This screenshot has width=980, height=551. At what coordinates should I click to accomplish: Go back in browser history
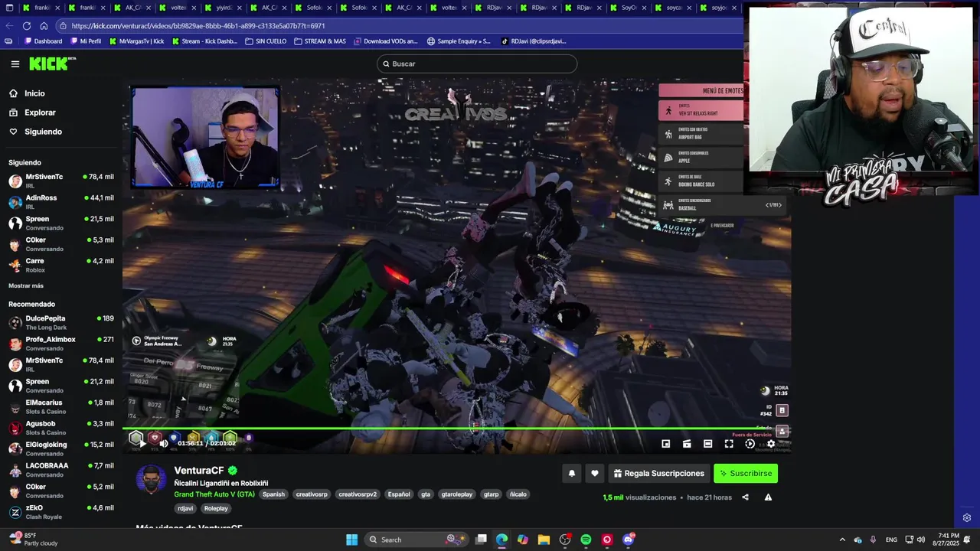click(9, 26)
